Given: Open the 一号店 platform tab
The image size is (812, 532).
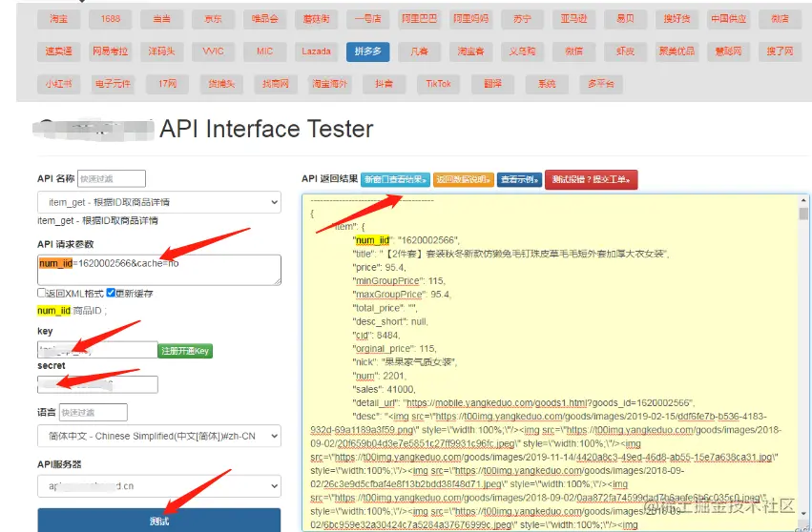Looking at the screenshot, I should click(x=367, y=19).
